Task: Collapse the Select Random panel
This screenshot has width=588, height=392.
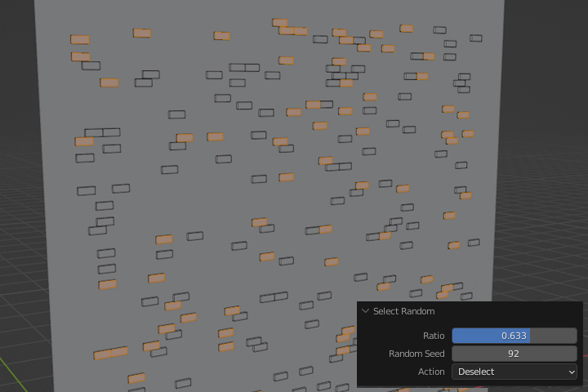Action: click(365, 311)
